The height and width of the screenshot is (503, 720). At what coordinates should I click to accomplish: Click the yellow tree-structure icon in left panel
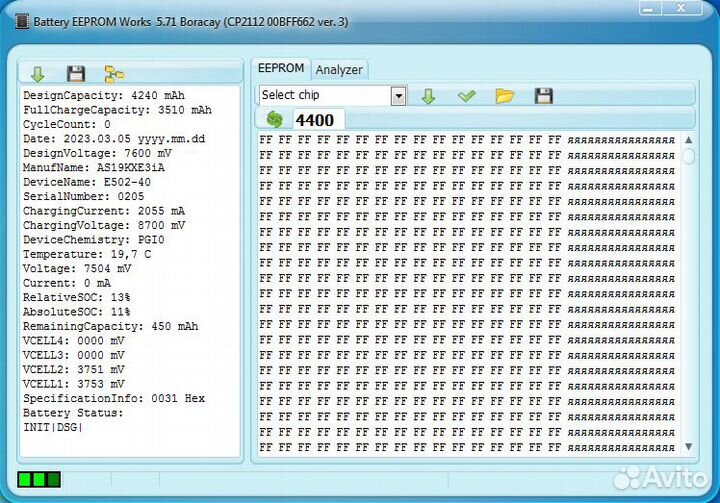(114, 74)
